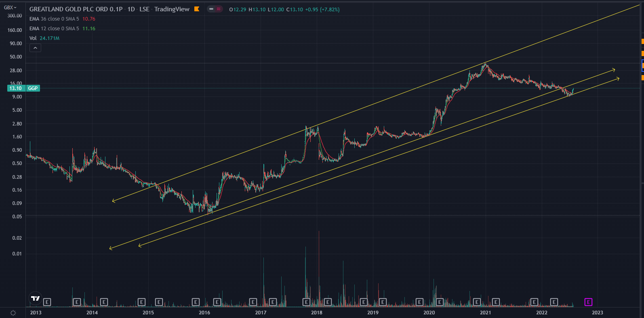Click the GGP symbol tag on price axis

(x=33, y=88)
